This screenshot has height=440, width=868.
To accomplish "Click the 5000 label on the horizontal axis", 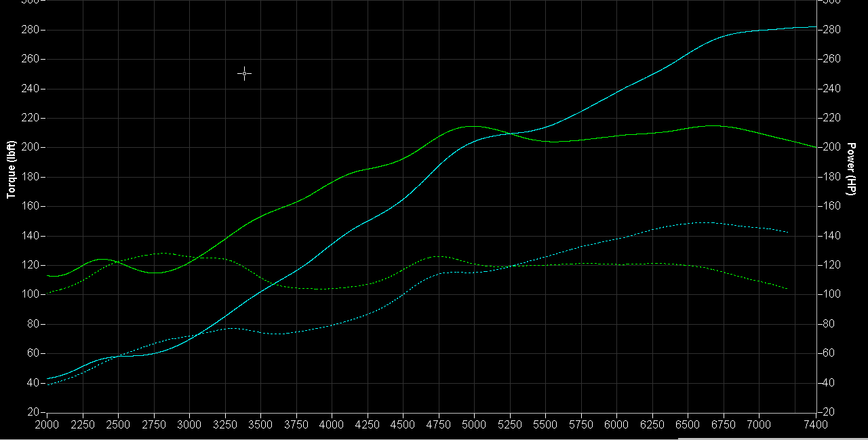I will point(474,424).
